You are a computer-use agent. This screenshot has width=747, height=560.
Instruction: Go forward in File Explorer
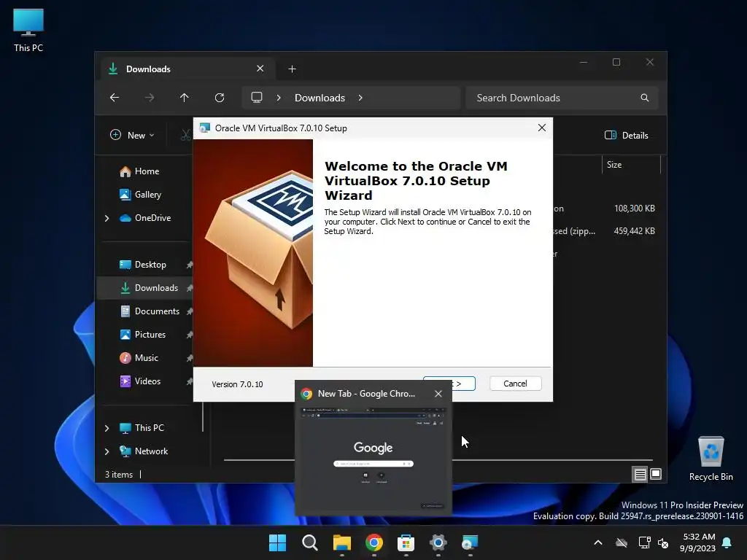tap(149, 98)
